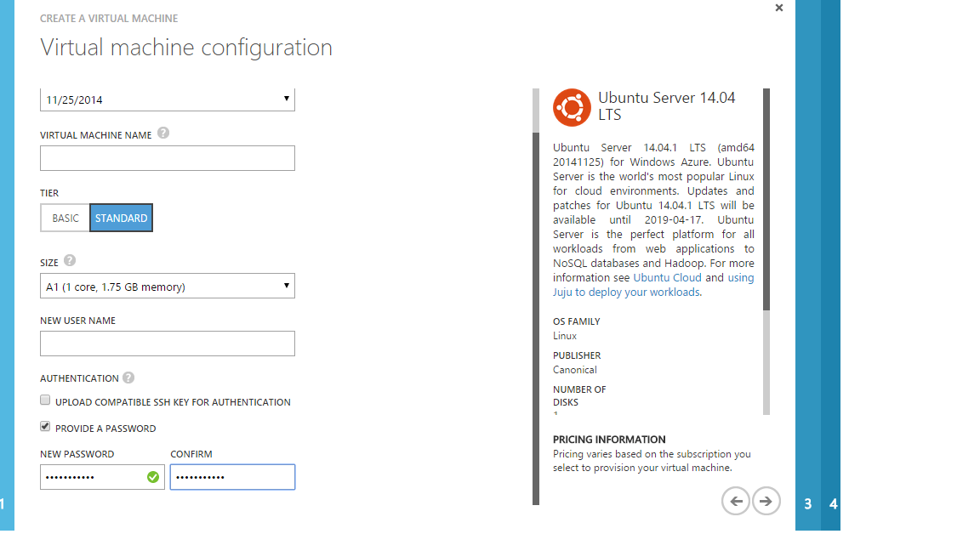Screen dimensions: 980x551
Task: Click the Ubuntu logo icon
Action: pos(572,107)
